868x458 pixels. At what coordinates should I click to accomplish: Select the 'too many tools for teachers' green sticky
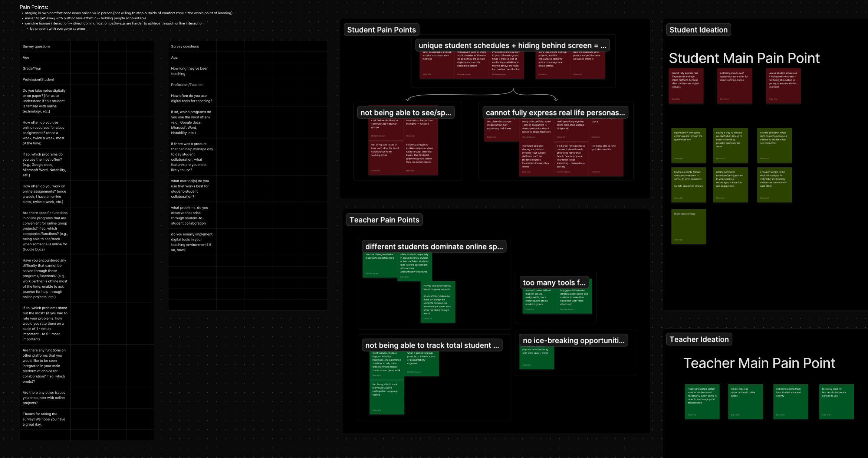pos(836,402)
